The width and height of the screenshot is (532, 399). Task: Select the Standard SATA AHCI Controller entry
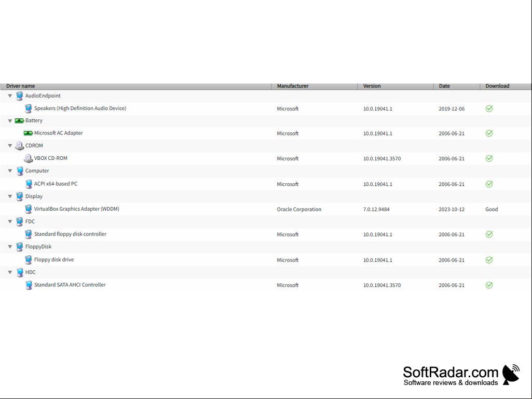click(70, 285)
